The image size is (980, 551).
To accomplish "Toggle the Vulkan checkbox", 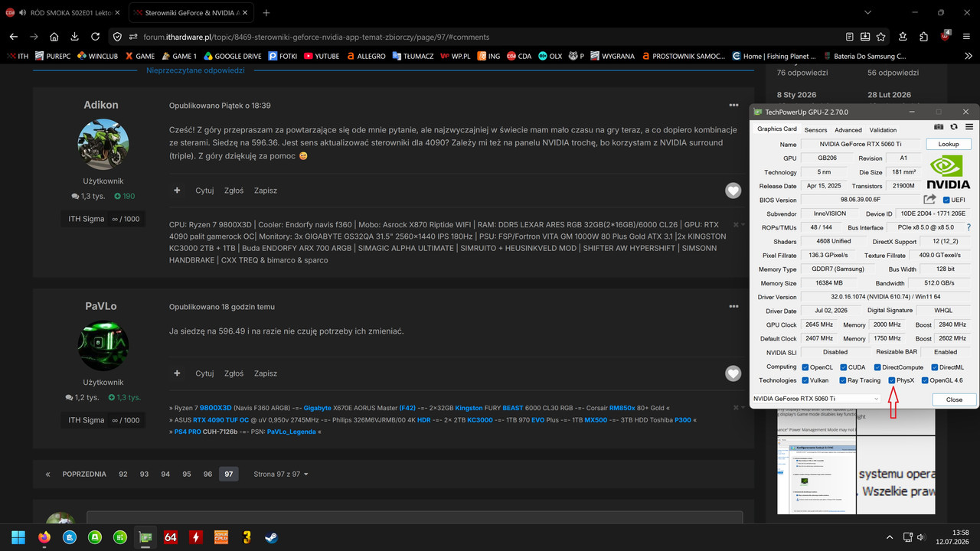I will (x=804, y=380).
